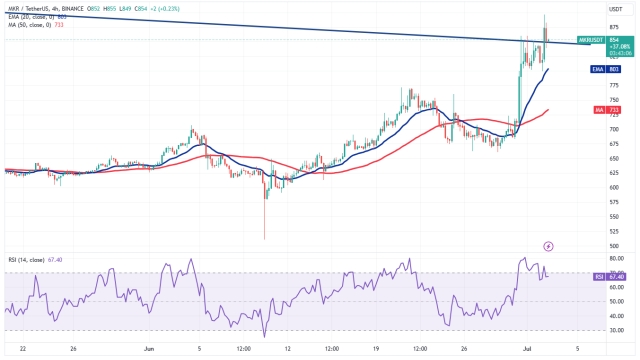The width and height of the screenshot is (640, 360).
Task: Click the 500 price axis label
Action: (614, 246)
